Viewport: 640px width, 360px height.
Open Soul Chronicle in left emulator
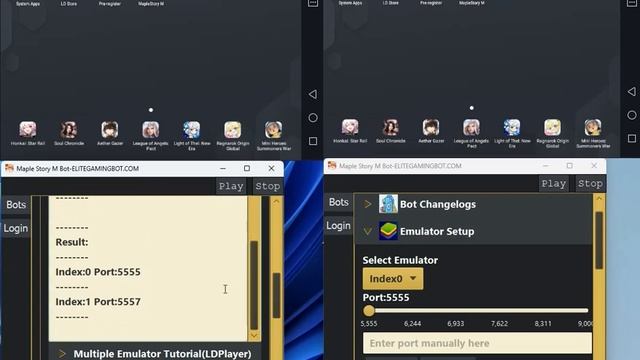(69, 129)
